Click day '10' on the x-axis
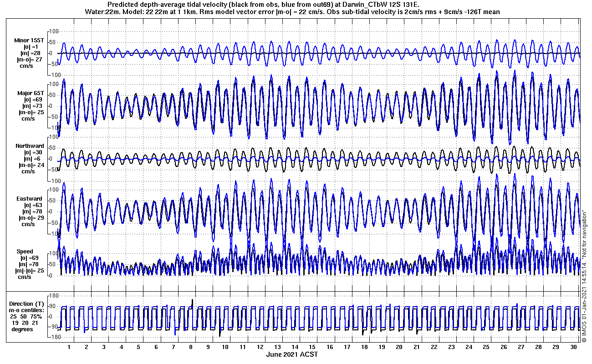The height and width of the screenshot is (364, 592). click(x=225, y=347)
